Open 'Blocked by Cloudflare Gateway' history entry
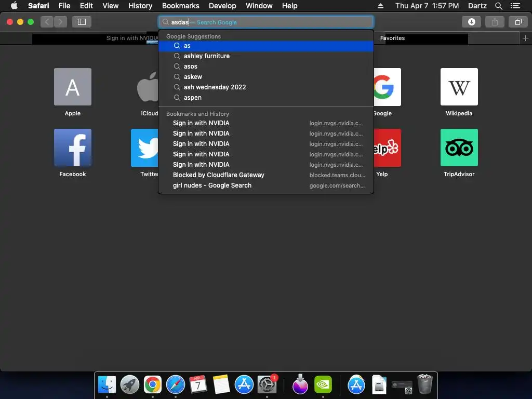 [266, 175]
